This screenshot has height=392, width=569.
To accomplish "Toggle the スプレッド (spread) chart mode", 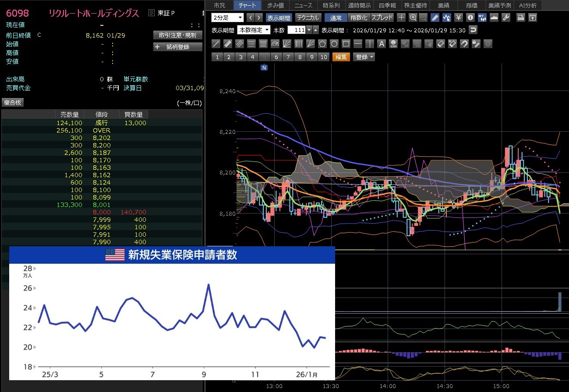I will click(382, 18).
